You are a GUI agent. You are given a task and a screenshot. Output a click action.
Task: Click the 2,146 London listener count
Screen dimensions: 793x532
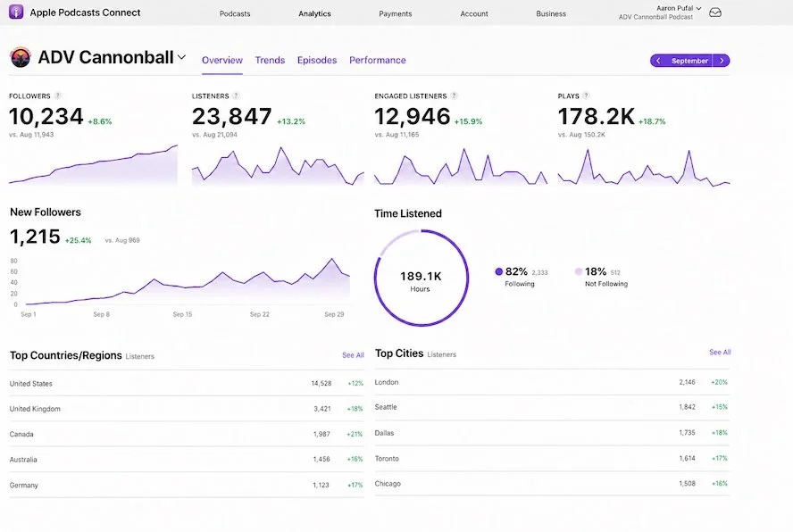pos(687,382)
